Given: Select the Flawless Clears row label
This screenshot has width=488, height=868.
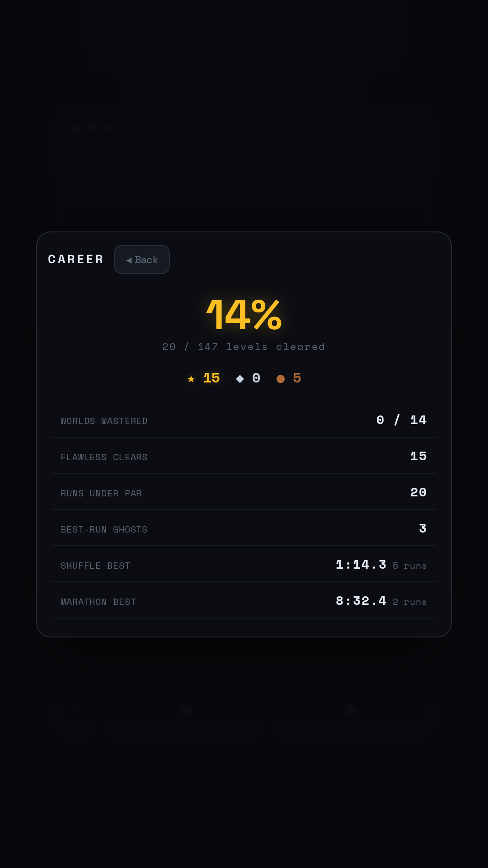Looking at the screenshot, I should point(104,457).
